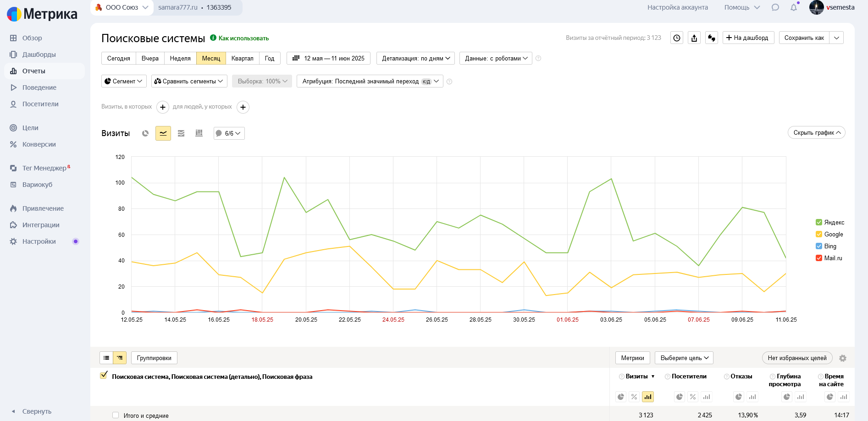Screen dimensions: 868x421
Task: Open the 6/6 series selector dropdown
Action: click(x=229, y=133)
